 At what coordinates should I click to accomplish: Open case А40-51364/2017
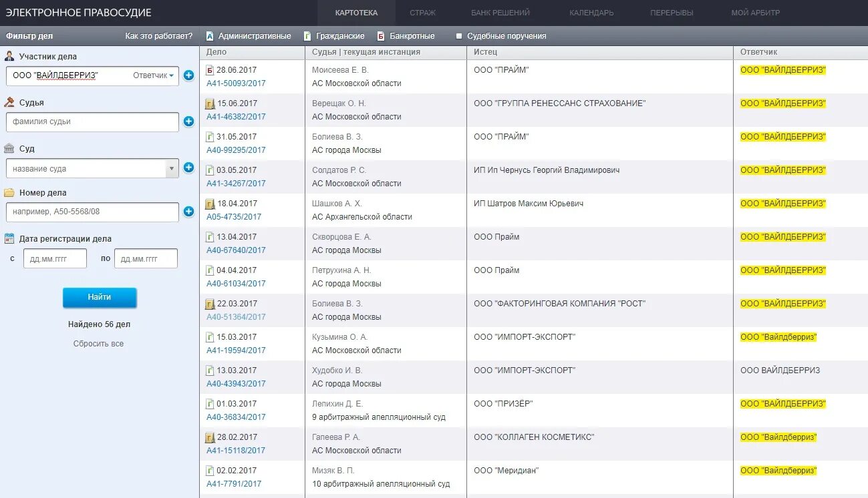236,317
